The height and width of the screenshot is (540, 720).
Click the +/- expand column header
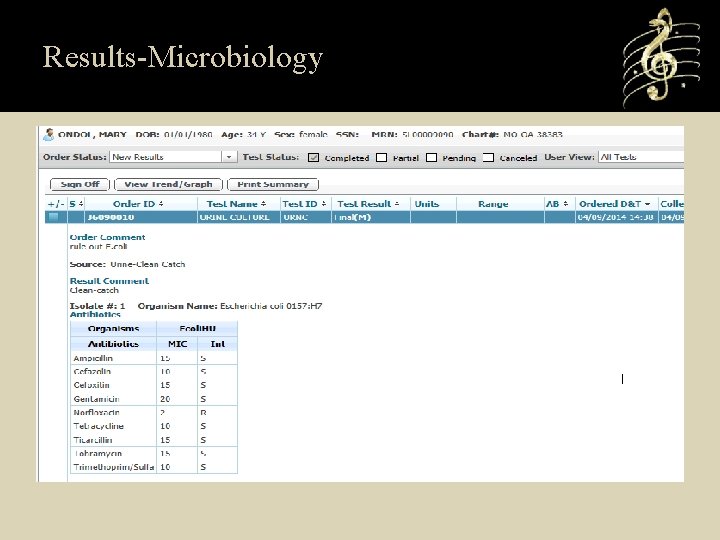tap(56, 204)
